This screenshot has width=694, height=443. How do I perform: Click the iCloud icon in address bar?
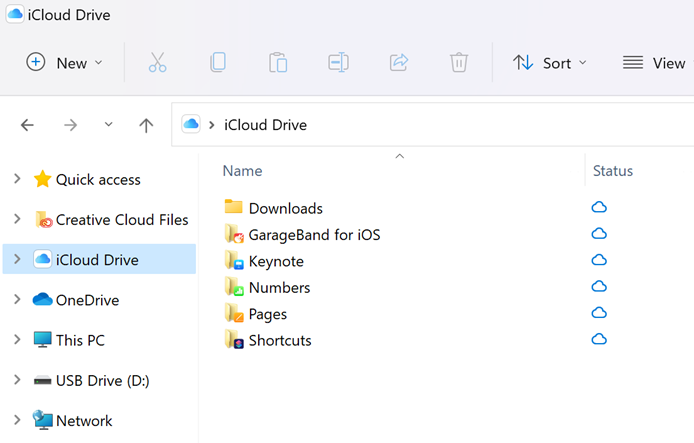tap(191, 124)
